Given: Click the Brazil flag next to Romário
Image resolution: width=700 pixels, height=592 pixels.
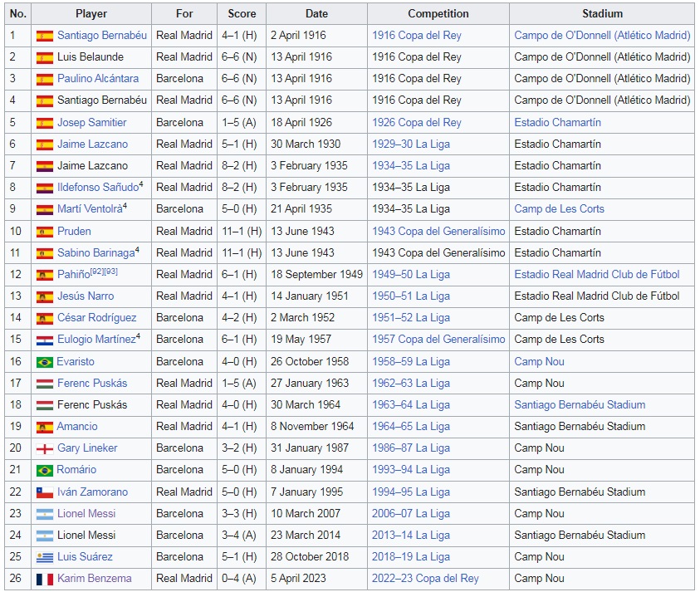Looking at the screenshot, I should (x=45, y=470).
